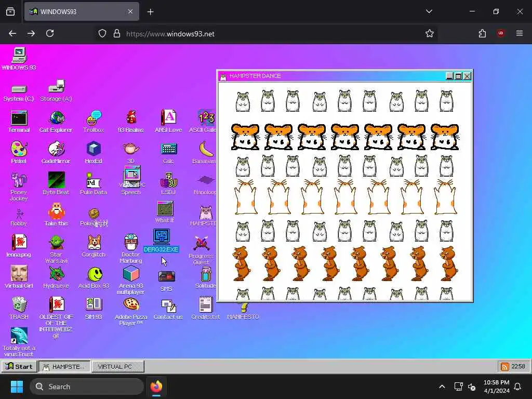Screen dimensions: 532x399
Task: Launch the Sim 93 icon
Action: [x=94, y=309]
